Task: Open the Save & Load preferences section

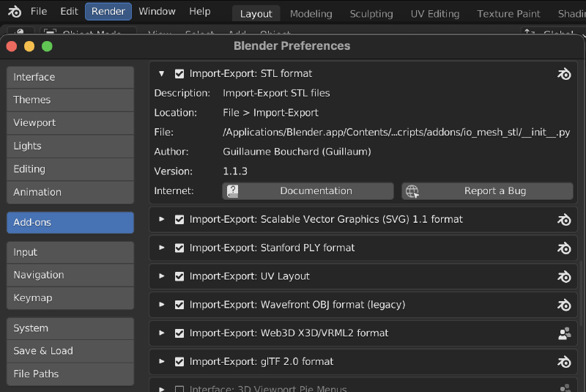Action: click(70, 351)
